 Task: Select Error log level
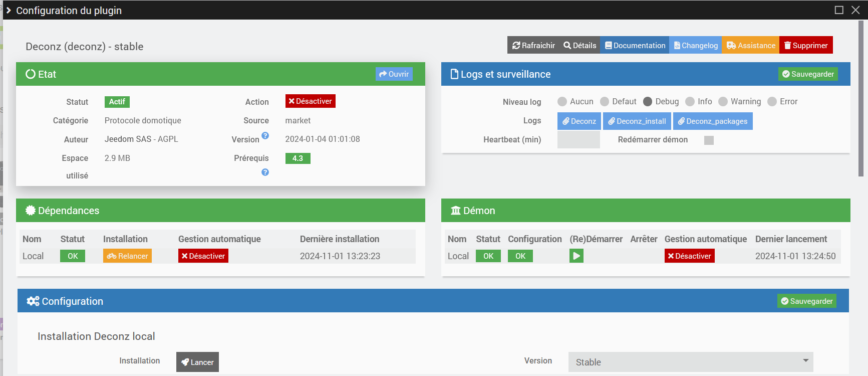click(x=772, y=102)
